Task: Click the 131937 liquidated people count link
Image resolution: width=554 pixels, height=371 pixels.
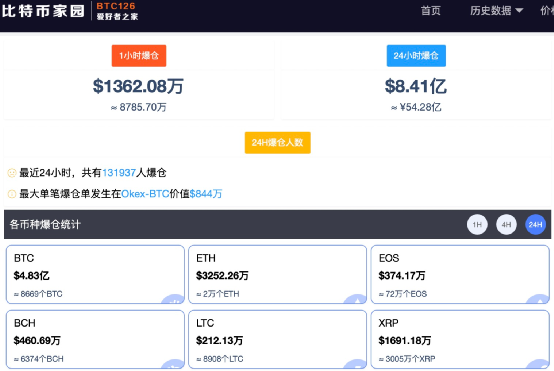Action: (x=119, y=173)
